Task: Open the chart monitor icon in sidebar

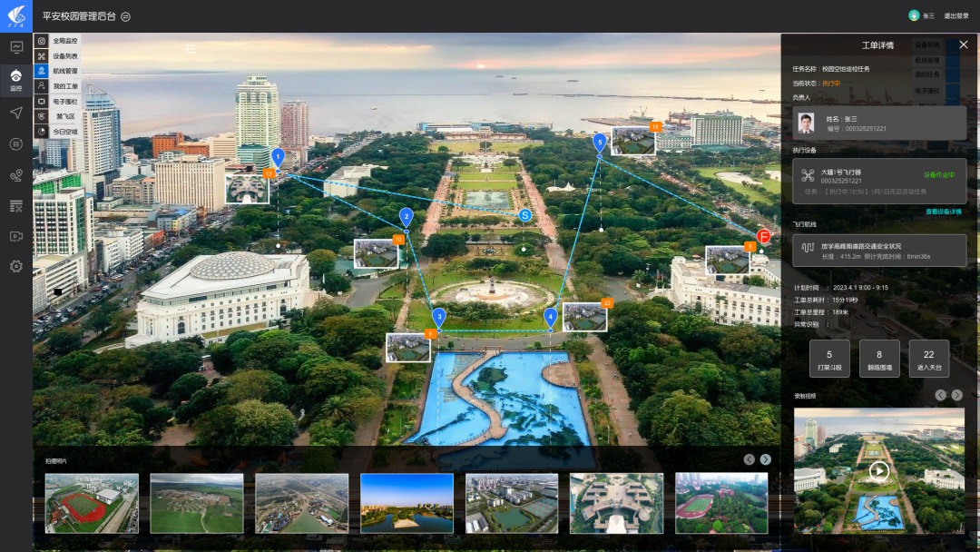Action: point(16,47)
